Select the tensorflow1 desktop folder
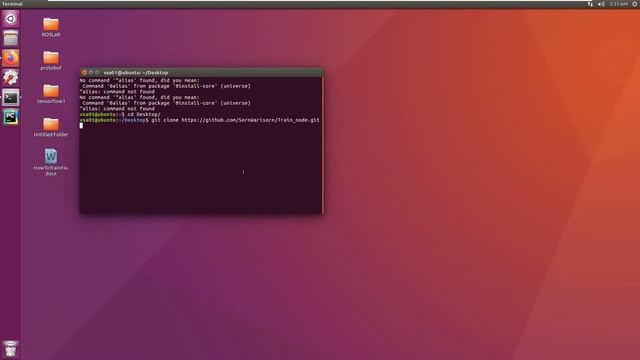The image size is (640, 360). [51, 94]
